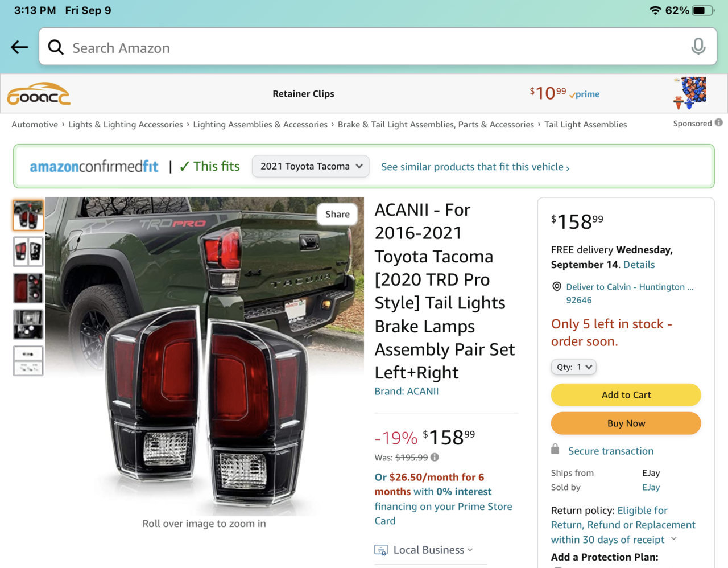Click the info icon beside Sponsored
The image size is (728, 568).
point(719,122)
